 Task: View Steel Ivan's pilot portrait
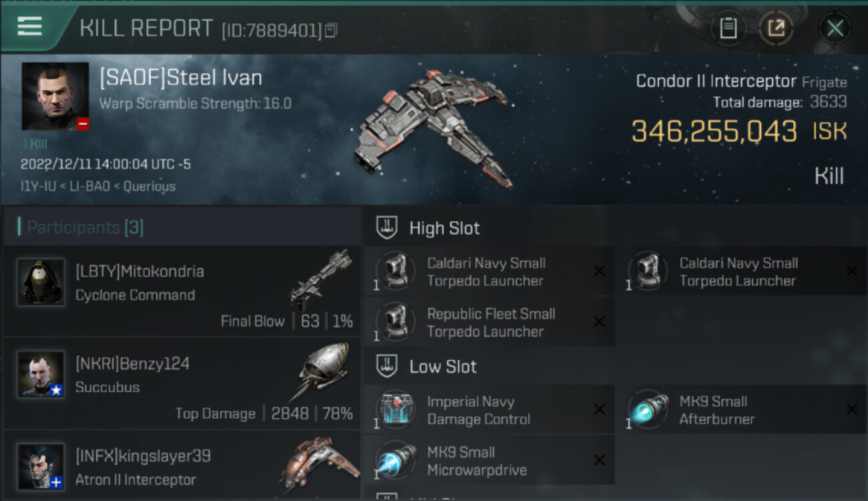(55, 96)
